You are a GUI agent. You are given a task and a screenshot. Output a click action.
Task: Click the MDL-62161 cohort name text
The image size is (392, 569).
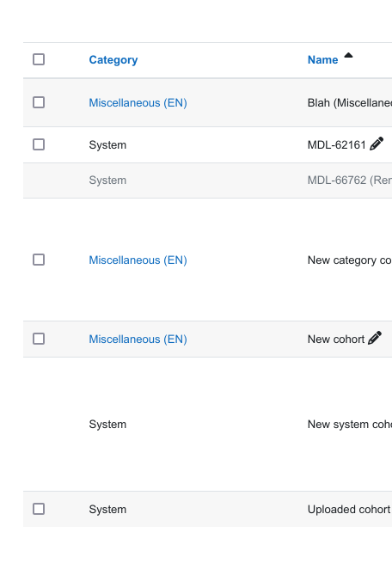click(336, 144)
